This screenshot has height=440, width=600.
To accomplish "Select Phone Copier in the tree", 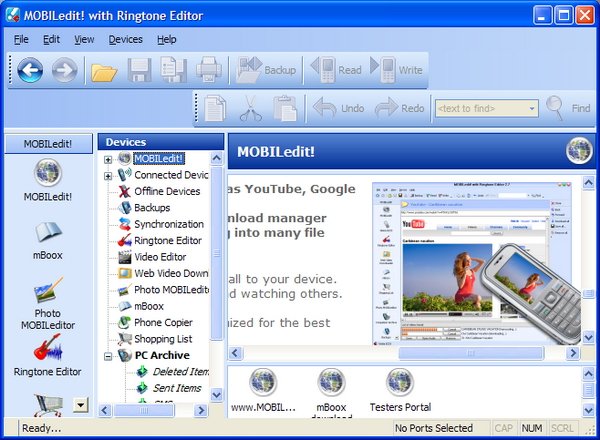I will (x=163, y=323).
